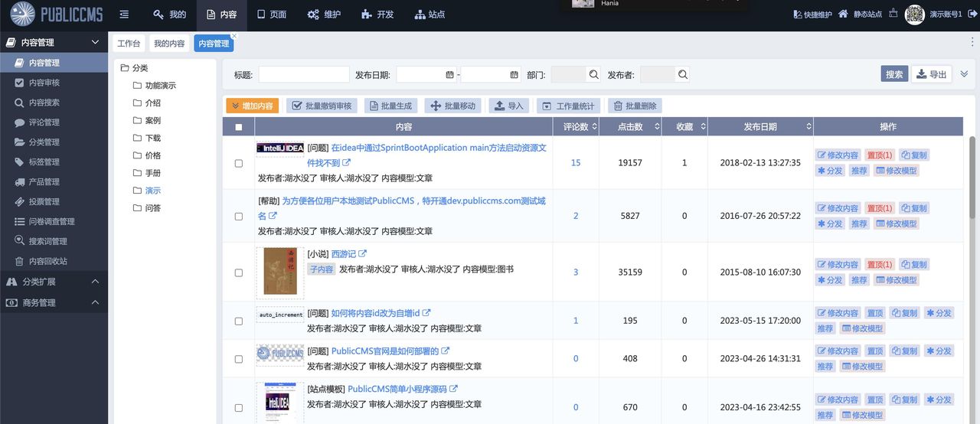
Task: Click the user avatar image
Action: point(915,15)
